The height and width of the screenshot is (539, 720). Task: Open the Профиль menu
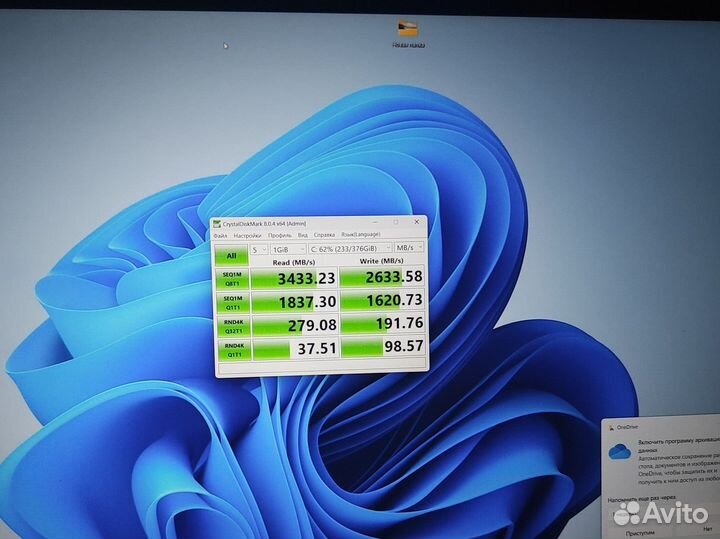point(280,235)
